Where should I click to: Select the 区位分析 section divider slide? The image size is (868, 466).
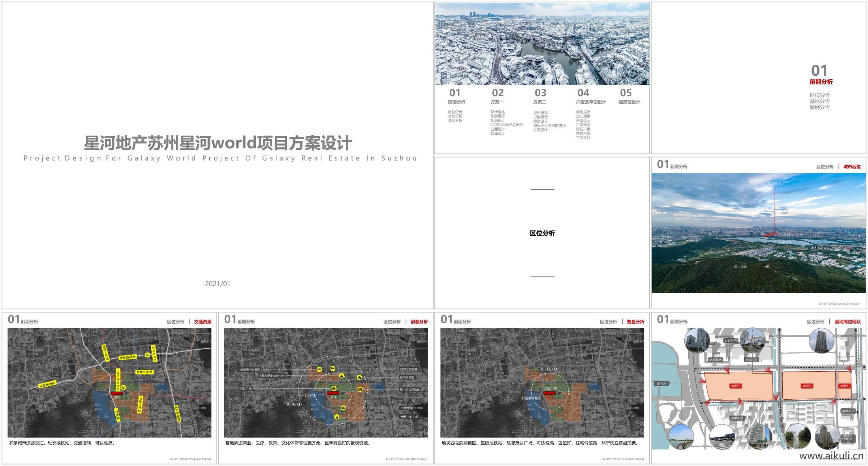tap(542, 233)
